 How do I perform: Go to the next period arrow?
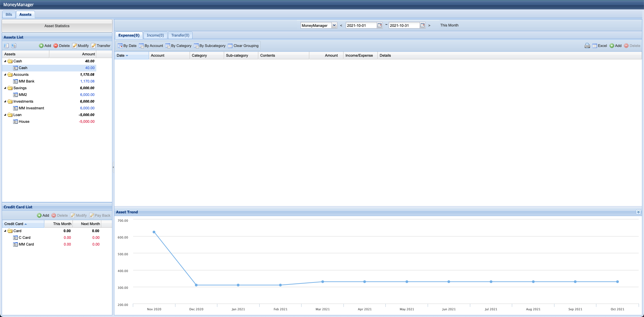pos(429,25)
